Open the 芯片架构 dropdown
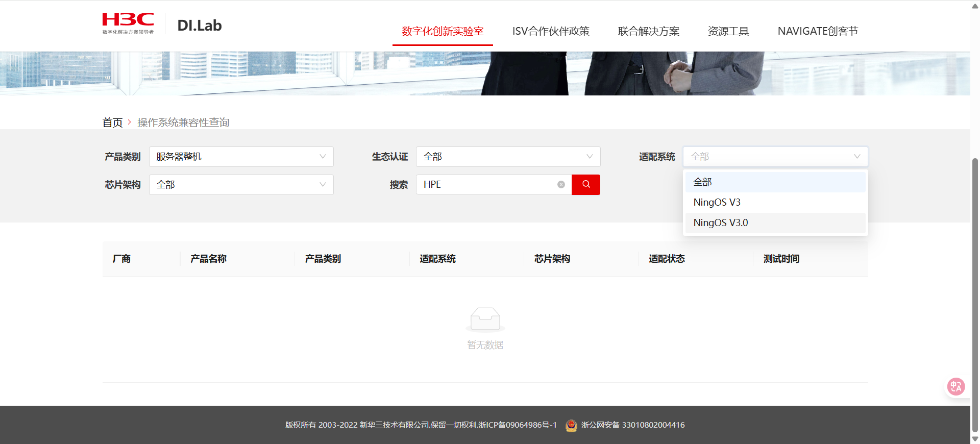The width and height of the screenshot is (980, 444). [x=241, y=185]
